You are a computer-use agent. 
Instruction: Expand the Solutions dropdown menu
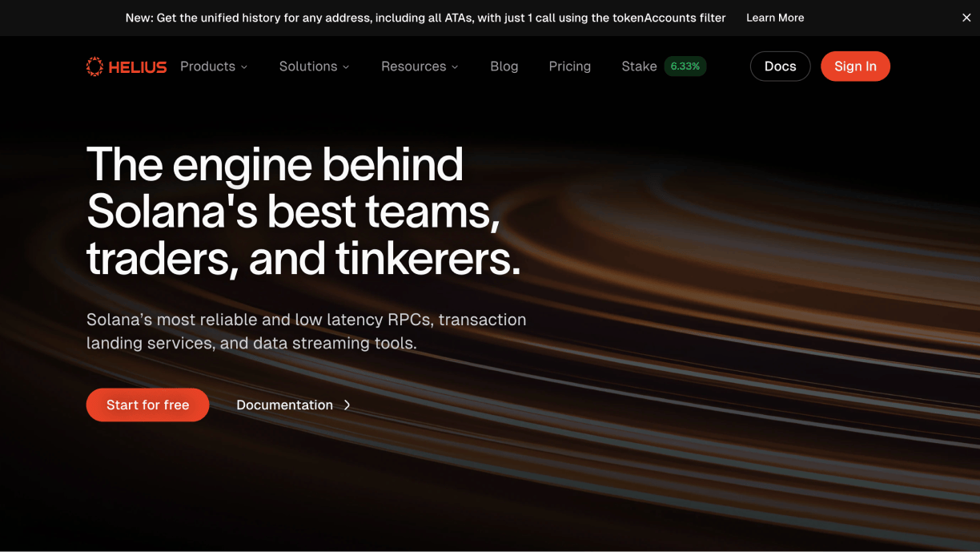coord(314,66)
